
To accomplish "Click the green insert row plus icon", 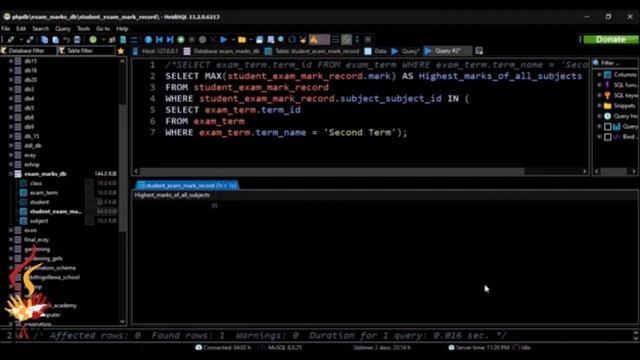I will pyautogui.click(x=181, y=40).
